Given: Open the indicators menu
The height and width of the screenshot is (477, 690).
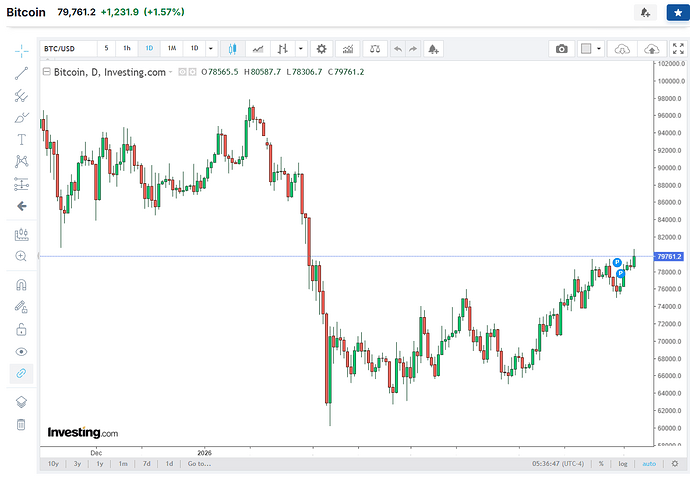Looking at the screenshot, I should tap(348, 48).
